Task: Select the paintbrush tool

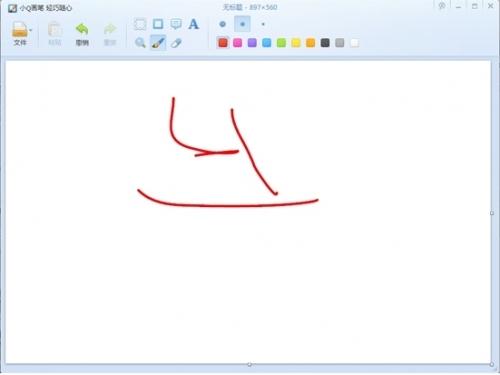Action: [158, 43]
